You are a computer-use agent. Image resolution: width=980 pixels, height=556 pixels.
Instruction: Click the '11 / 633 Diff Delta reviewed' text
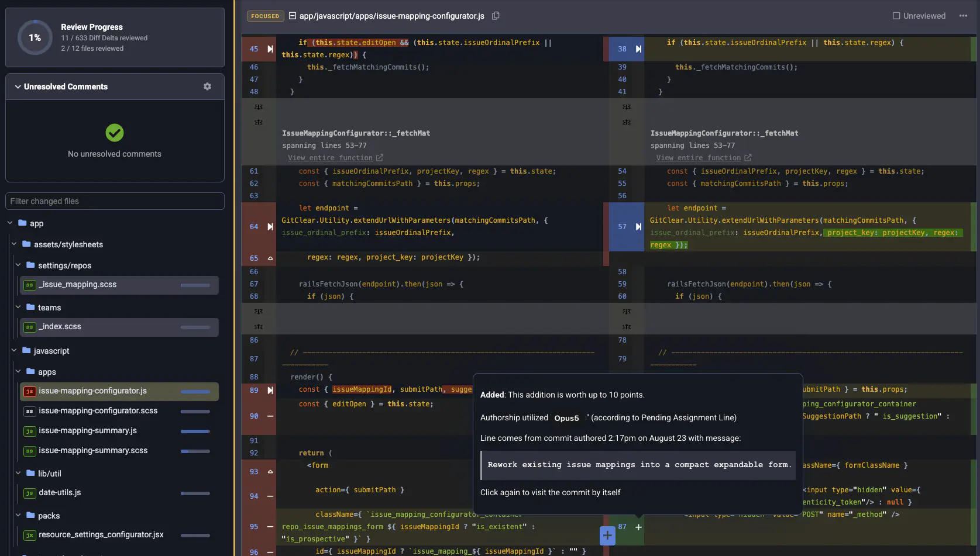[104, 38]
